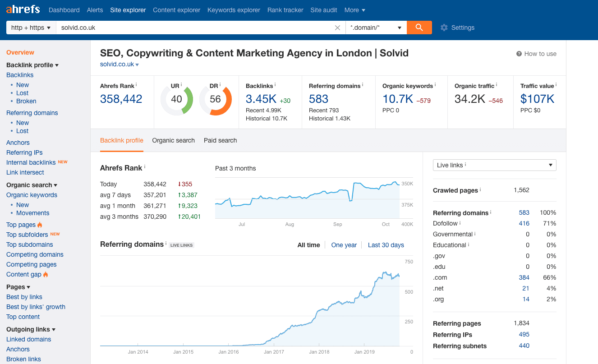Viewport: 598px width, 364px height.
Task: Click the info icon beside Crawled pages
Action: point(480,190)
